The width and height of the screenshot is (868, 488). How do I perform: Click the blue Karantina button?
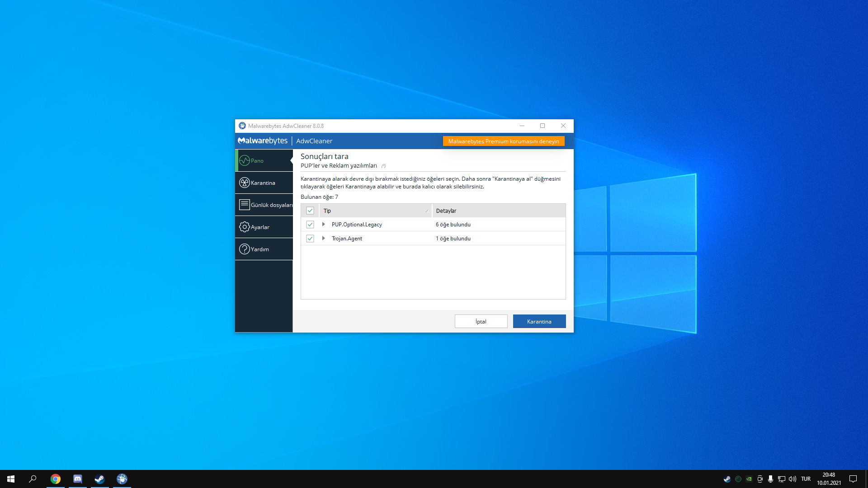click(539, 321)
